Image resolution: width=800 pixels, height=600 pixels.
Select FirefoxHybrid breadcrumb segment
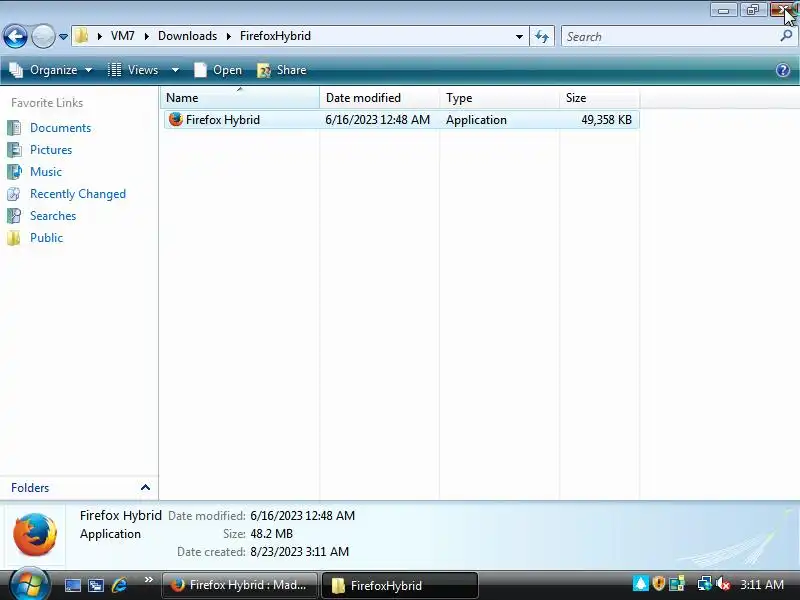click(276, 36)
